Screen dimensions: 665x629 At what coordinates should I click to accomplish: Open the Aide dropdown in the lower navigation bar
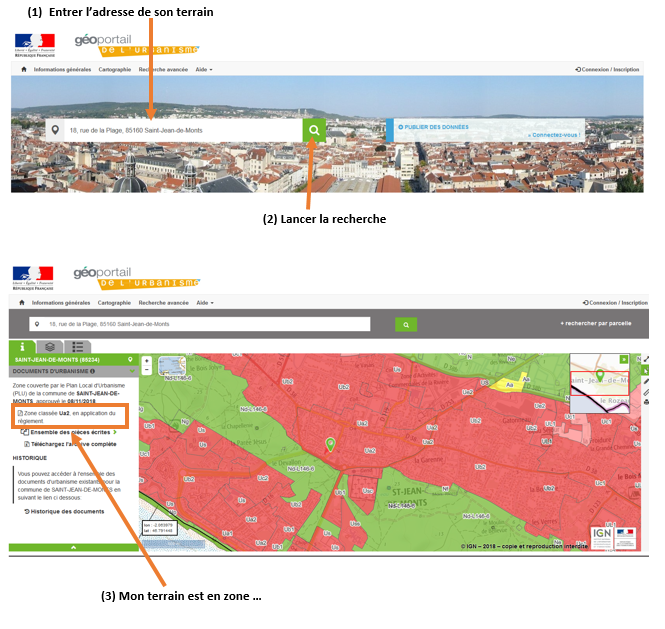click(x=204, y=302)
